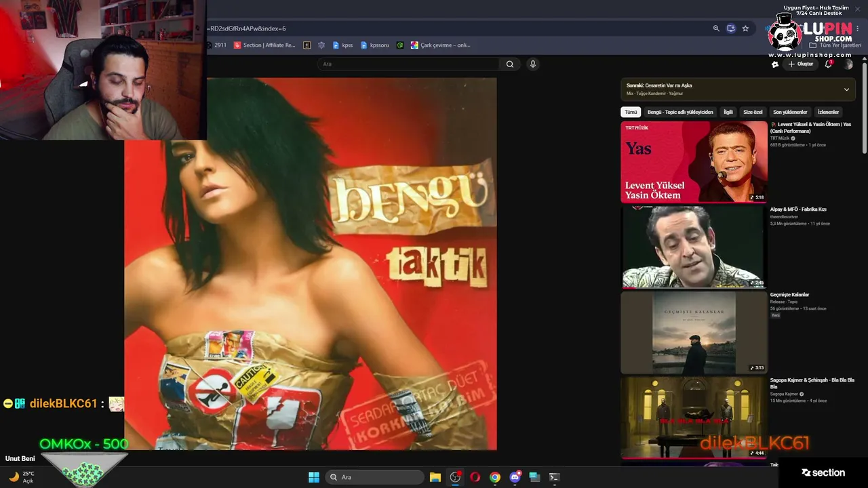This screenshot has width=868, height=488.
Task: Open the shield icon bookmark
Action: coord(321,45)
